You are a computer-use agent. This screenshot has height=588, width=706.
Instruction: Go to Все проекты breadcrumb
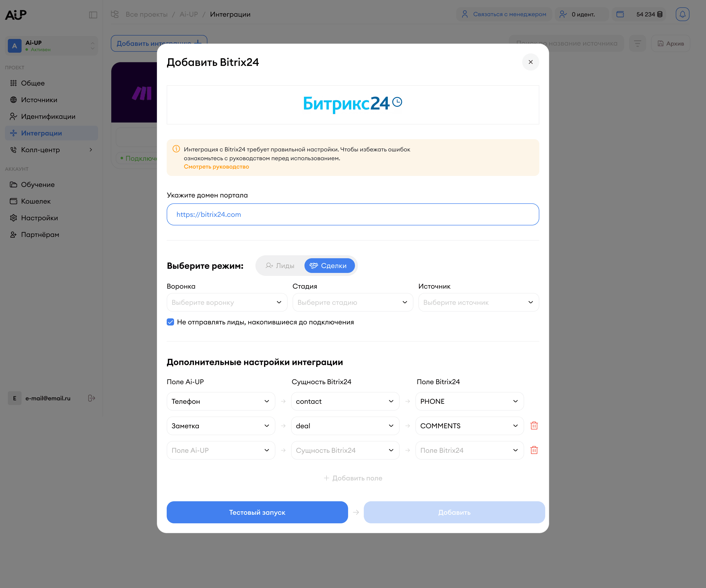pyautogui.click(x=147, y=14)
